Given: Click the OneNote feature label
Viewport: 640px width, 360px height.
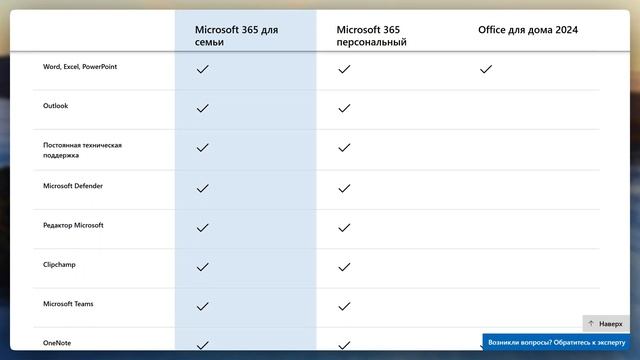Looking at the screenshot, I should tap(57, 343).
